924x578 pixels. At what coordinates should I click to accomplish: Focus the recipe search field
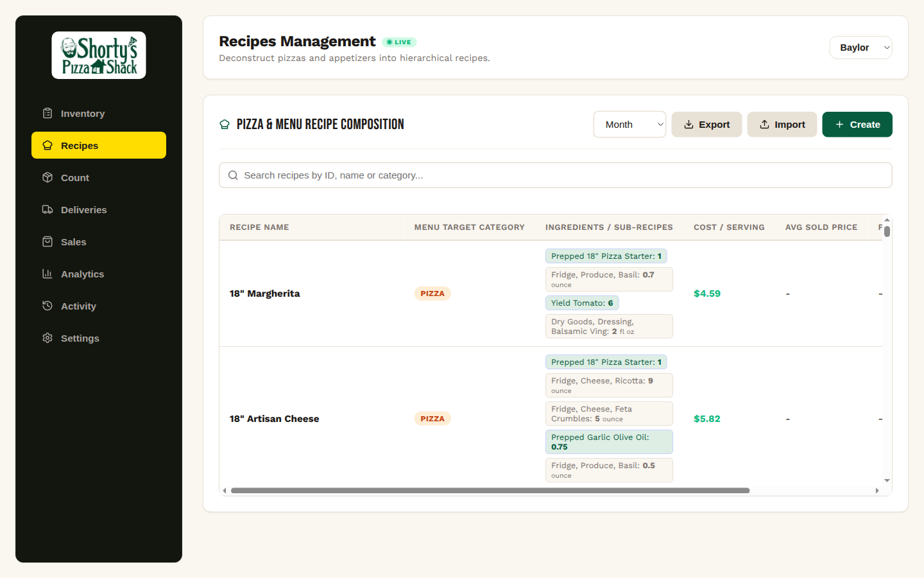click(556, 175)
